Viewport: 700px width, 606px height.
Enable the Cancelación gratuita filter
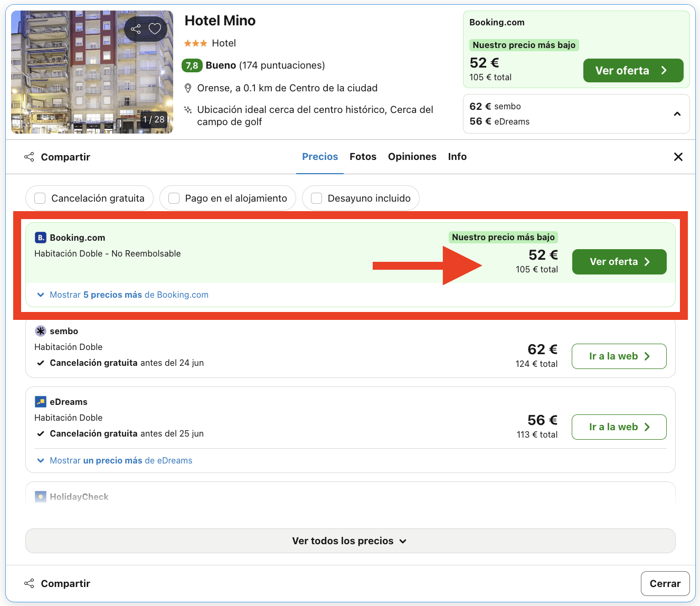40,198
